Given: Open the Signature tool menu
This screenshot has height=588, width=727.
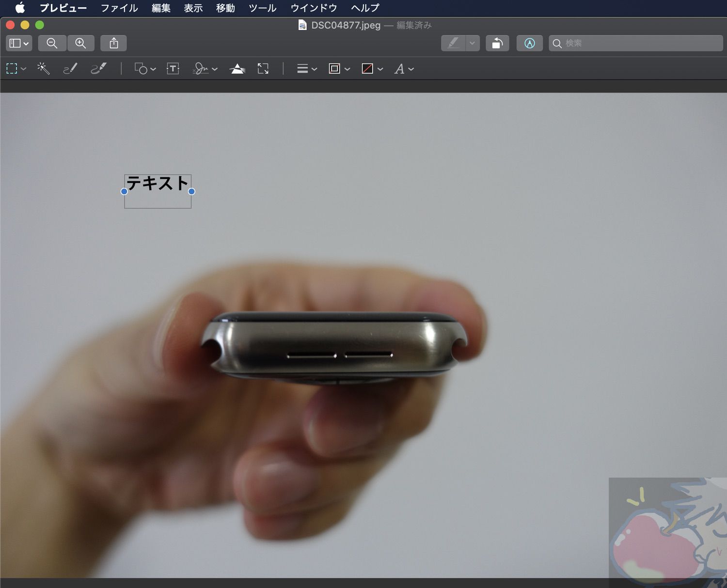Looking at the screenshot, I should click(x=205, y=69).
